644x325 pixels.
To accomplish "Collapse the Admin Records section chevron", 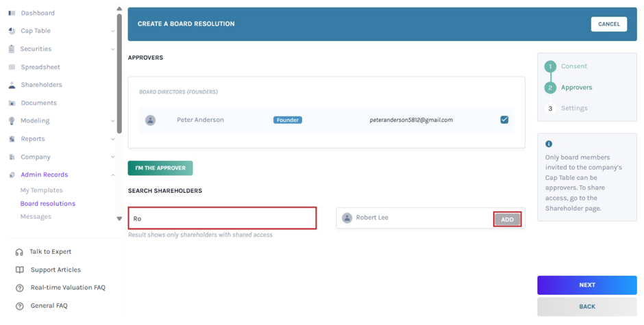I will pos(112,175).
